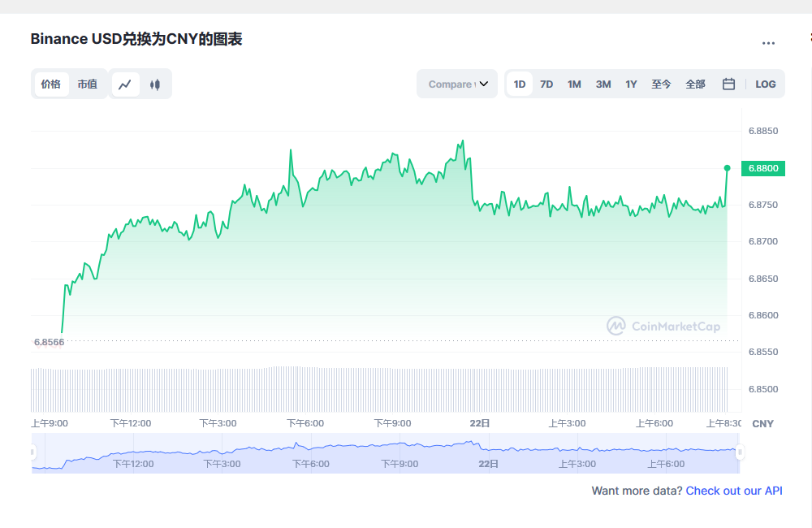Click the Want more data? text
The image size is (812, 528).
tap(637, 491)
